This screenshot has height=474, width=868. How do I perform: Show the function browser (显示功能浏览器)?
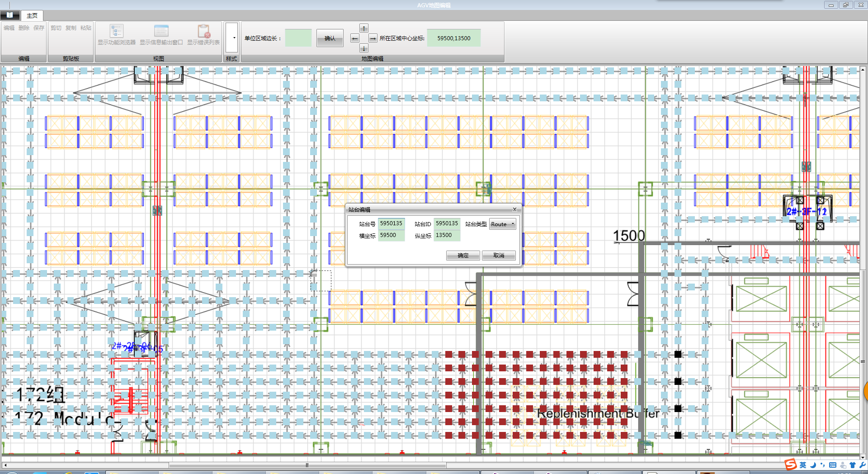[117, 35]
